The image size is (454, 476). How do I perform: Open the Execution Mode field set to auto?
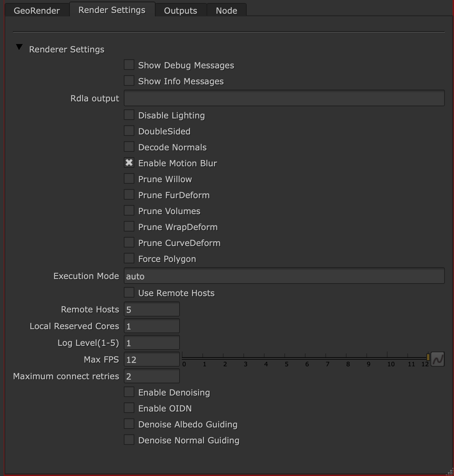click(284, 276)
